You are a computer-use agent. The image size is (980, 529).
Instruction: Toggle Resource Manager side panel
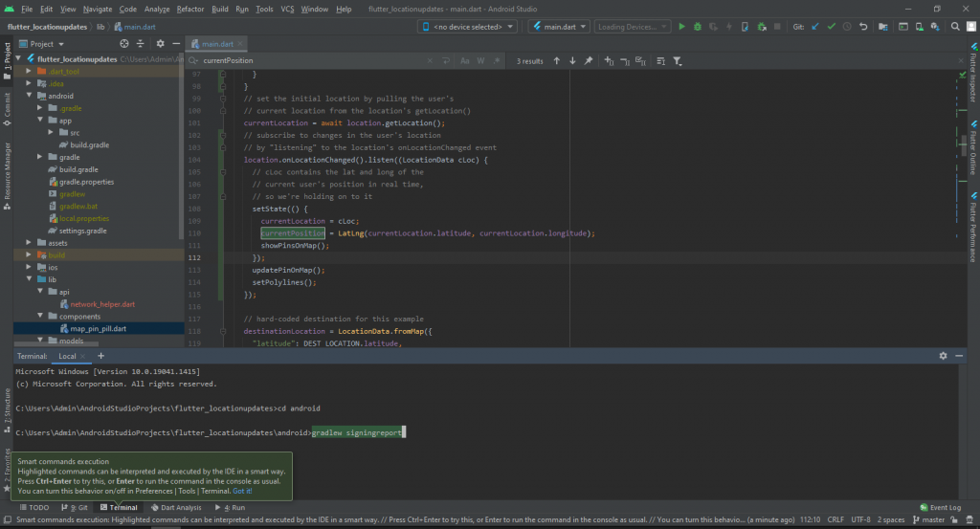tap(7, 176)
